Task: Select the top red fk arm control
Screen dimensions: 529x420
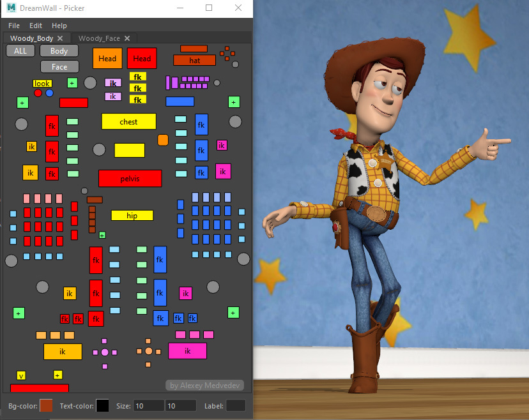Action: point(52,126)
